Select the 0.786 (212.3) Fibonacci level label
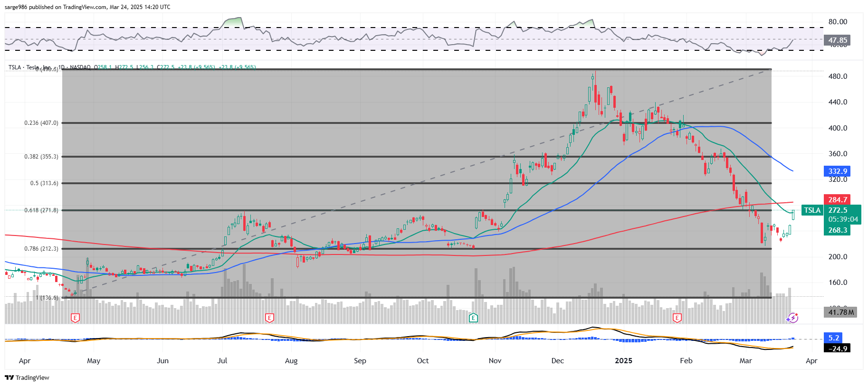This screenshot has height=386, width=868. tap(41, 249)
